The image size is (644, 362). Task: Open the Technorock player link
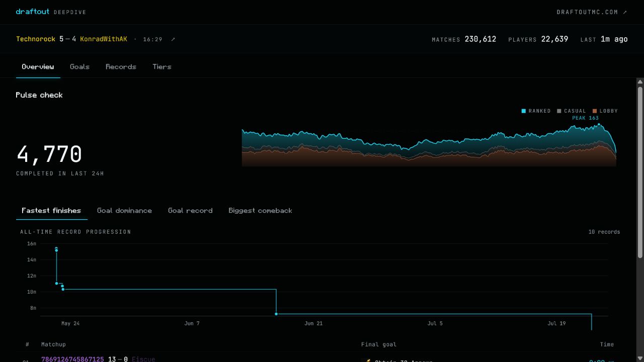pos(36,39)
